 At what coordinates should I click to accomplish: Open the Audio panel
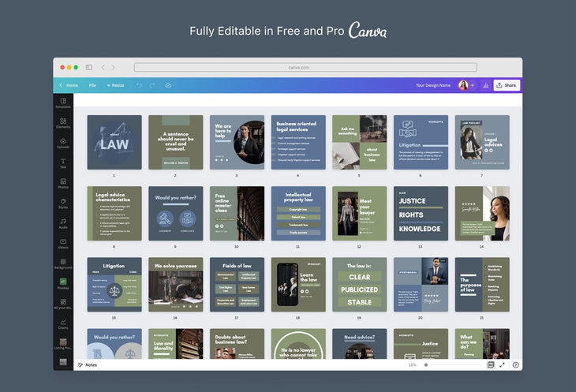pyautogui.click(x=63, y=223)
